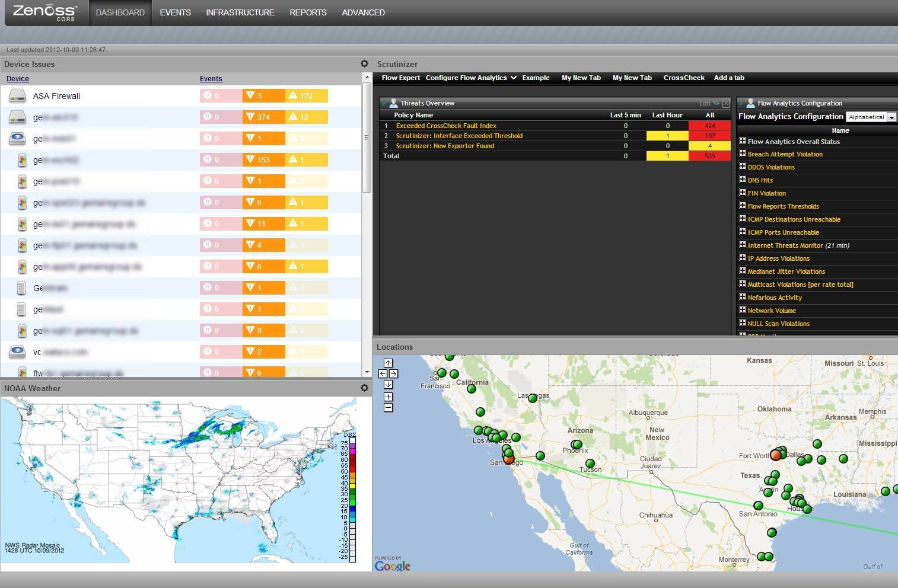Open Device Issues portlet settings gear

pyautogui.click(x=364, y=63)
